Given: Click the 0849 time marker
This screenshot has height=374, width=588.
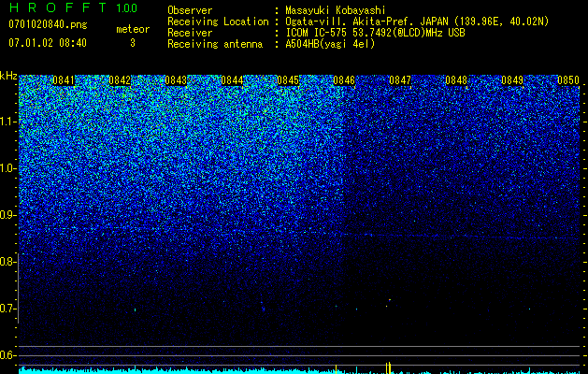Looking at the screenshot, I should pyautogui.click(x=512, y=80).
